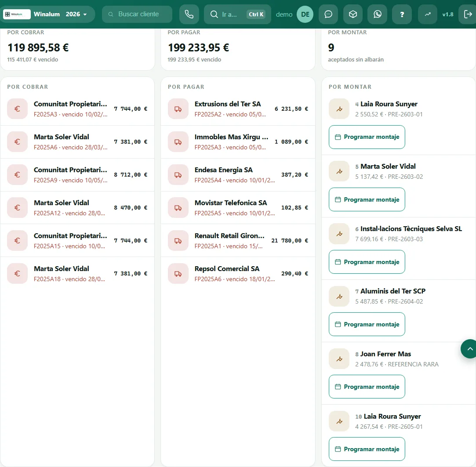This screenshot has width=476, height=467.
Task: Click the 'demo' username label
Action: pos(284,14)
